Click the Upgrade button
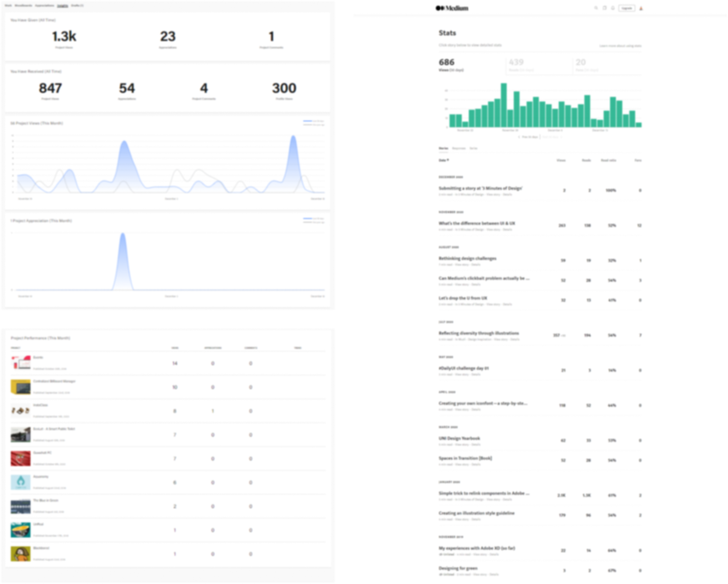The width and height of the screenshot is (728, 584). pos(627,8)
